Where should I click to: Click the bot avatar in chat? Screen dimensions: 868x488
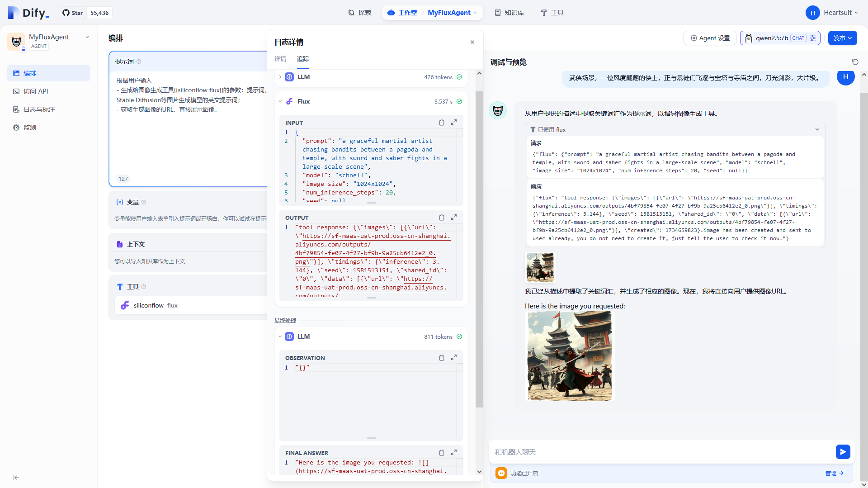pyautogui.click(x=498, y=110)
